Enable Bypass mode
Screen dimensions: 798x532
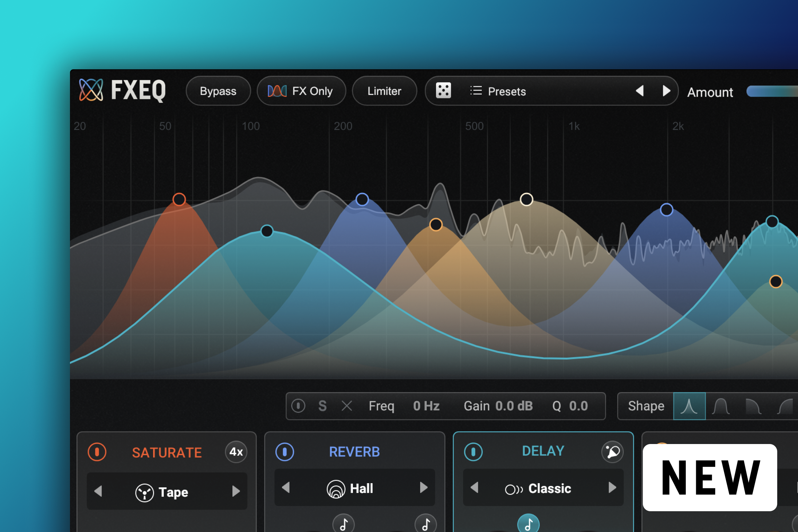coord(218,91)
